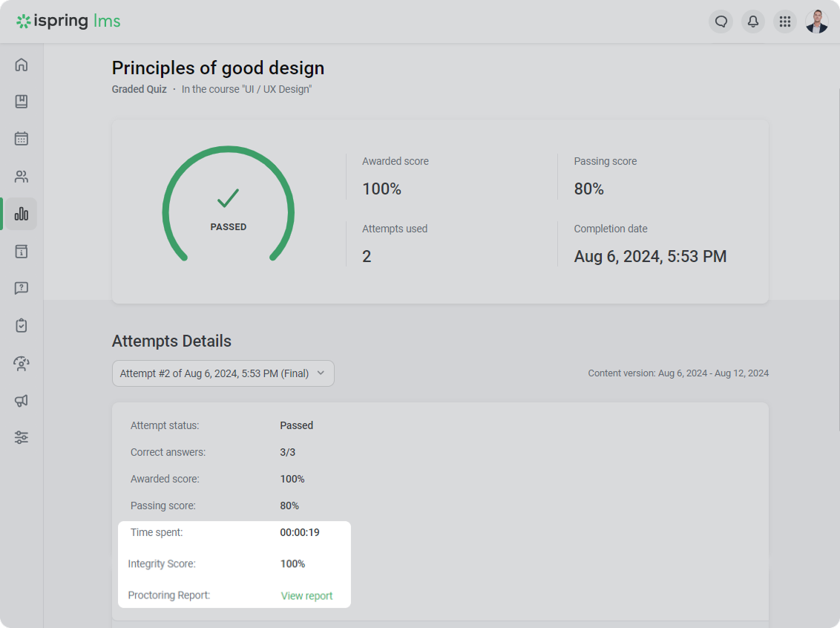Open the apps grid launcher icon
This screenshot has height=628, width=840.
click(x=784, y=22)
